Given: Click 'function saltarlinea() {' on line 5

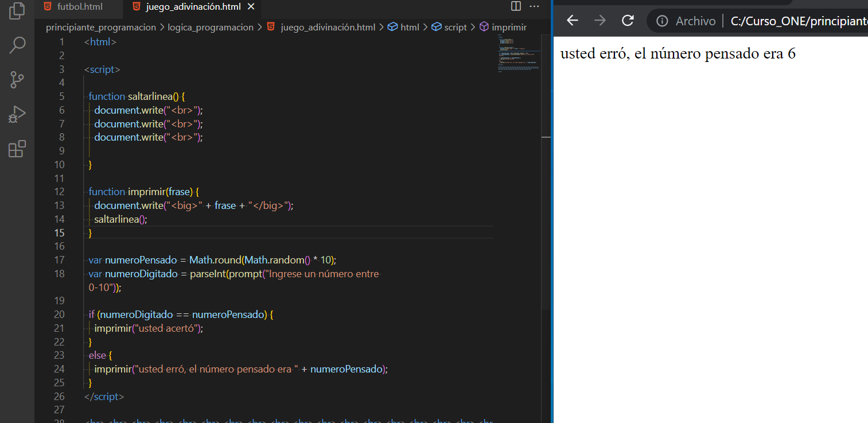Looking at the screenshot, I should click(137, 96).
